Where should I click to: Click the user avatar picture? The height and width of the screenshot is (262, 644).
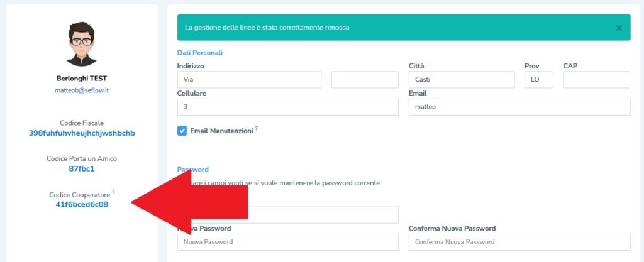point(82,45)
